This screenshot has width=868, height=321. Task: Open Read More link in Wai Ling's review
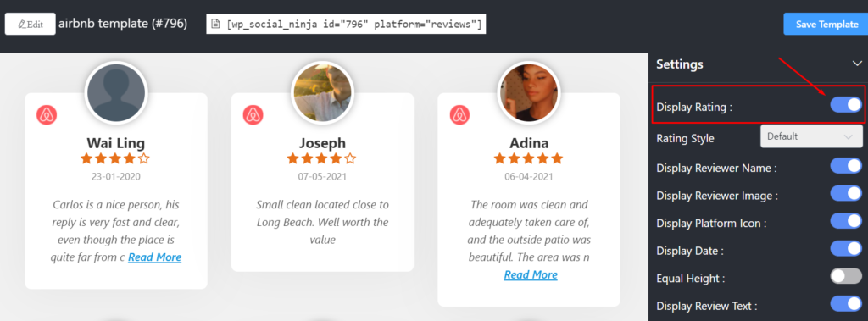point(155,257)
